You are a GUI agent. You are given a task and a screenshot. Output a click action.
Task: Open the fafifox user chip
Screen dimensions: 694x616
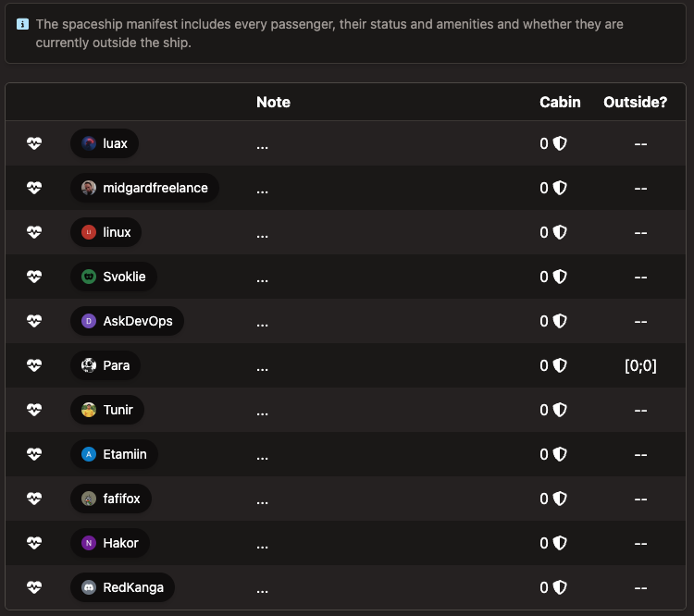click(x=111, y=499)
